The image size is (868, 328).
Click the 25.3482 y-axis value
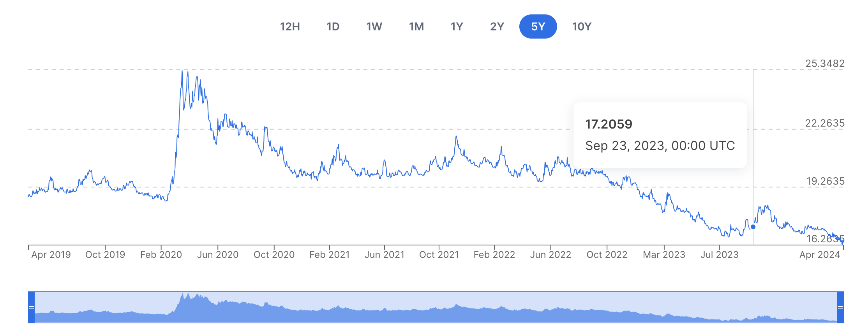click(x=825, y=63)
